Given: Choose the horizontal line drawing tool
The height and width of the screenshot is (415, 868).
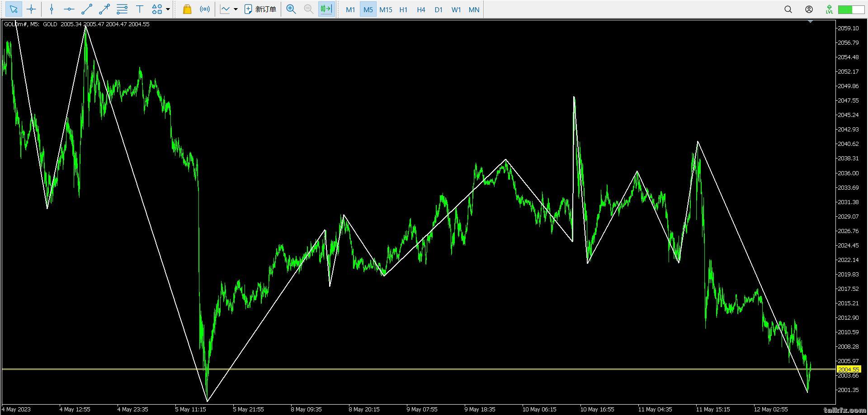Looking at the screenshot, I should [x=69, y=9].
